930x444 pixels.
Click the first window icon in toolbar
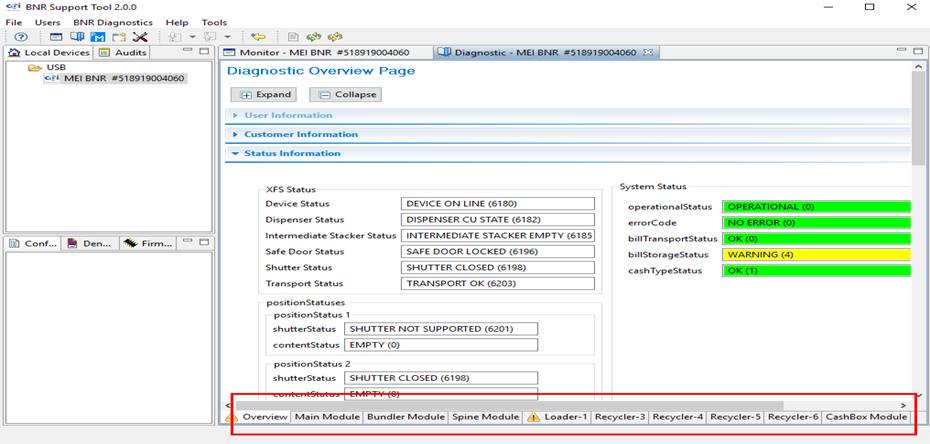(x=57, y=37)
